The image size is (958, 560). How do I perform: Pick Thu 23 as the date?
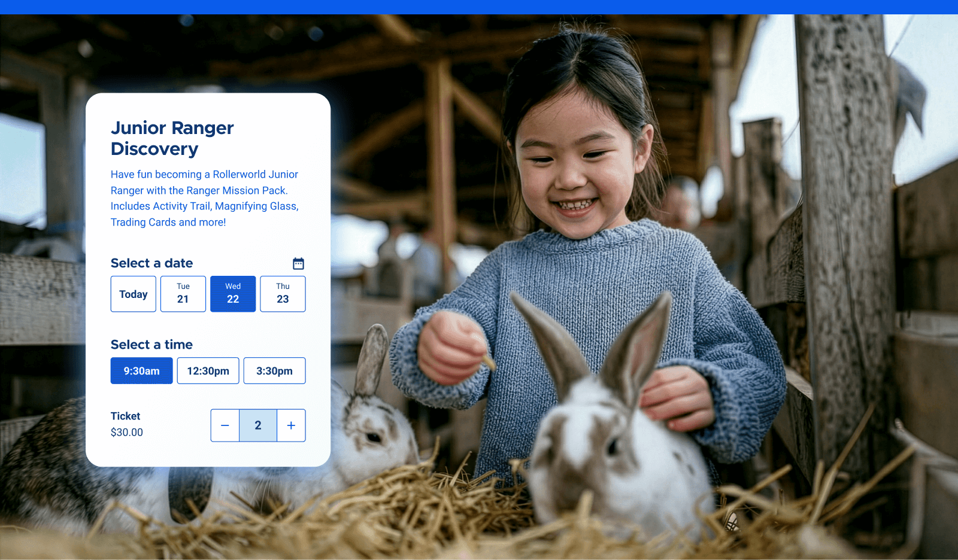click(x=283, y=294)
